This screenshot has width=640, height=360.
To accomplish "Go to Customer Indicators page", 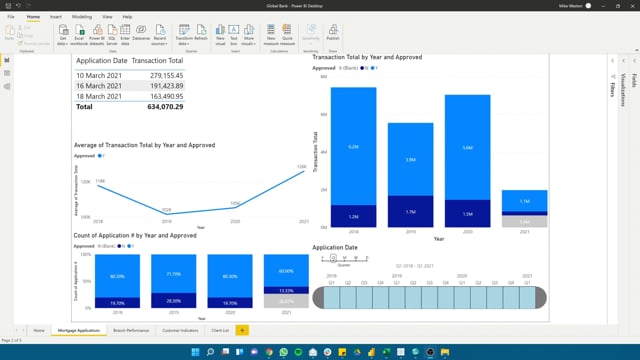I will pyautogui.click(x=180, y=330).
